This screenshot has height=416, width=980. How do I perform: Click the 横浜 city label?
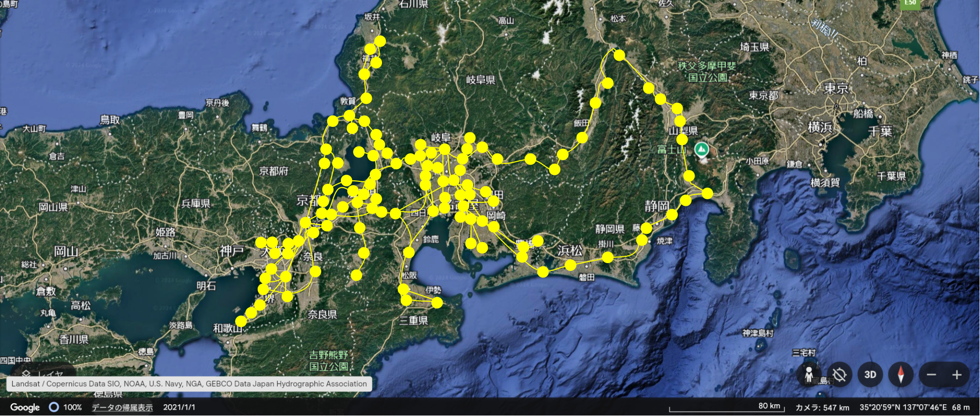[820, 127]
